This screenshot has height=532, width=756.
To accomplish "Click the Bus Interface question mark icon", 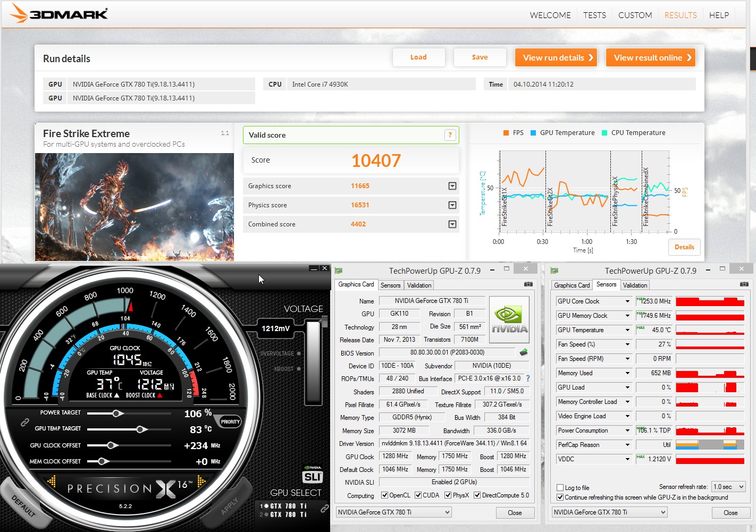I will pos(528,378).
